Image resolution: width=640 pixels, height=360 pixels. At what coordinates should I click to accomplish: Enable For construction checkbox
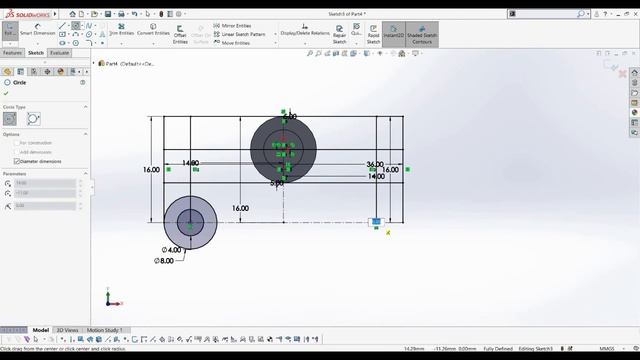point(17,143)
